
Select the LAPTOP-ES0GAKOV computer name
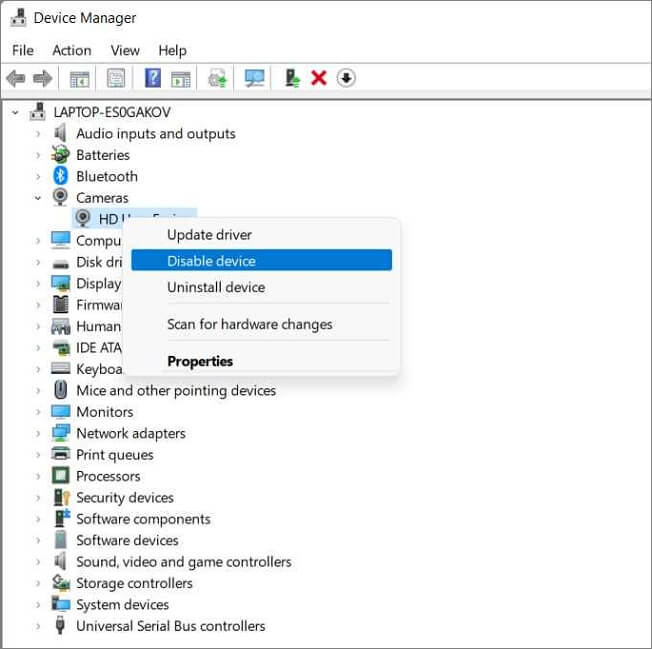pyautogui.click(x=112, y=112)
